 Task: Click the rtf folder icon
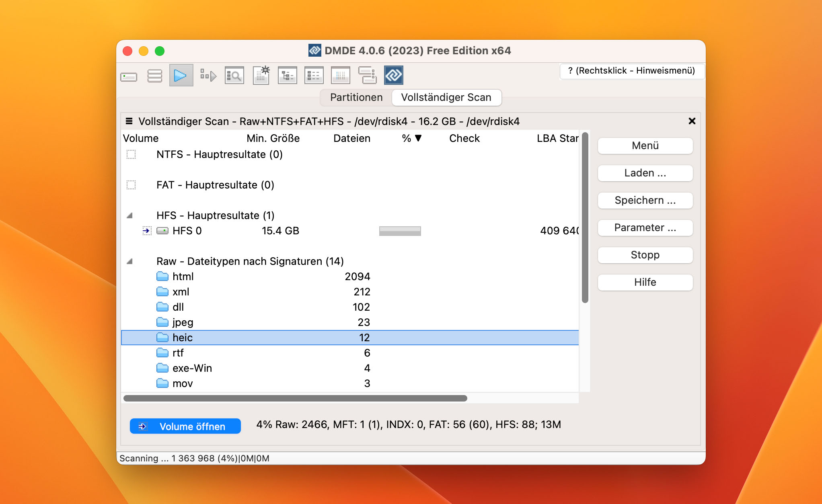coord(162,353)
